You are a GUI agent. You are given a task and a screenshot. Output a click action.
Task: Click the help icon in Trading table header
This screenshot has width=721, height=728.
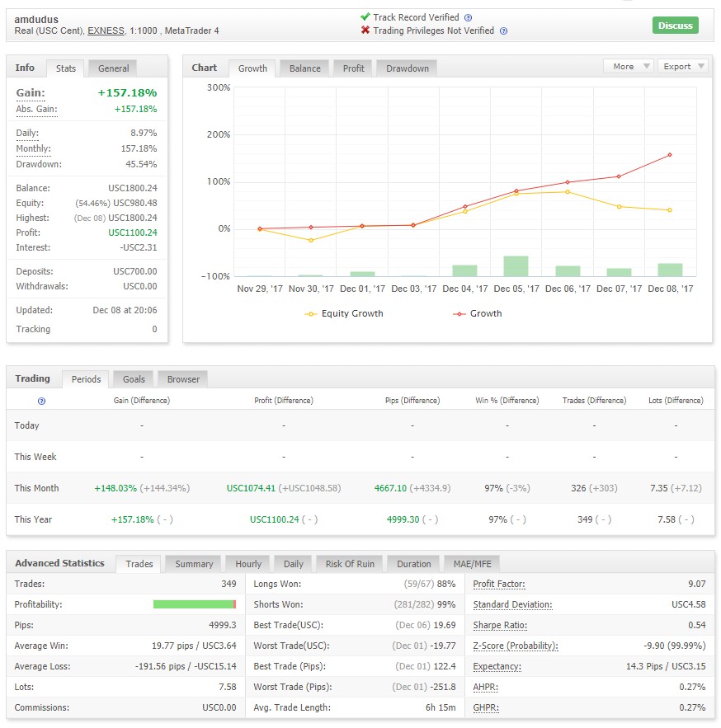tap(41, 402)
